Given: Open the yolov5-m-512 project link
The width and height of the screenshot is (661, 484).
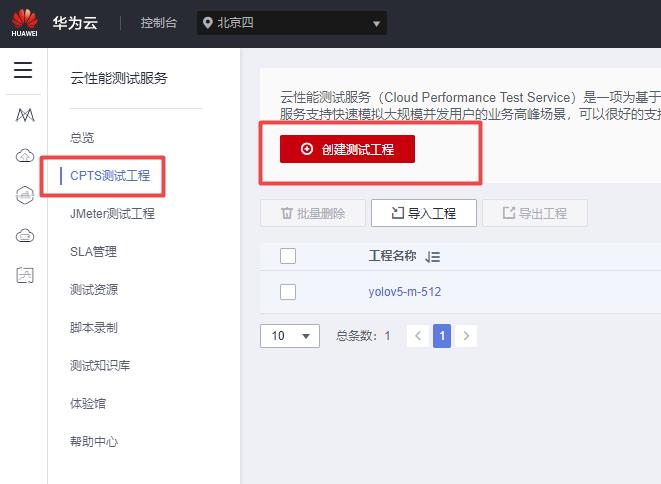Looking at the screenshot, I should [x=405, y=292].
